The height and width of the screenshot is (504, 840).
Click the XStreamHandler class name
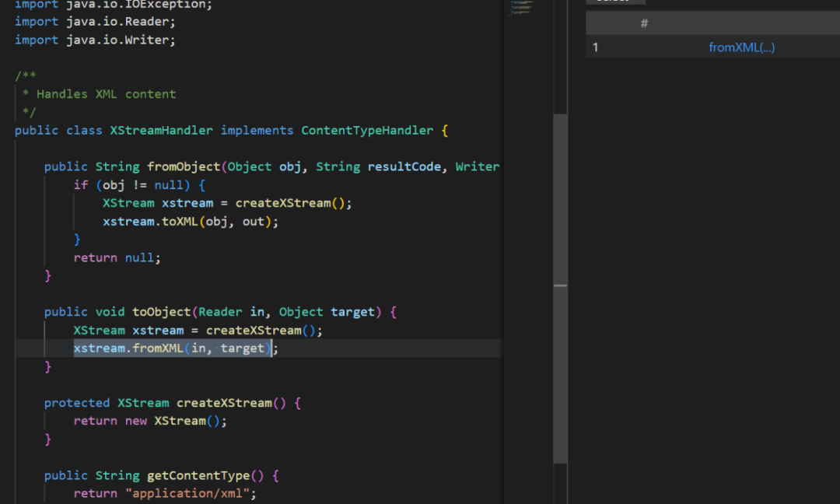(x=161, y=130)
